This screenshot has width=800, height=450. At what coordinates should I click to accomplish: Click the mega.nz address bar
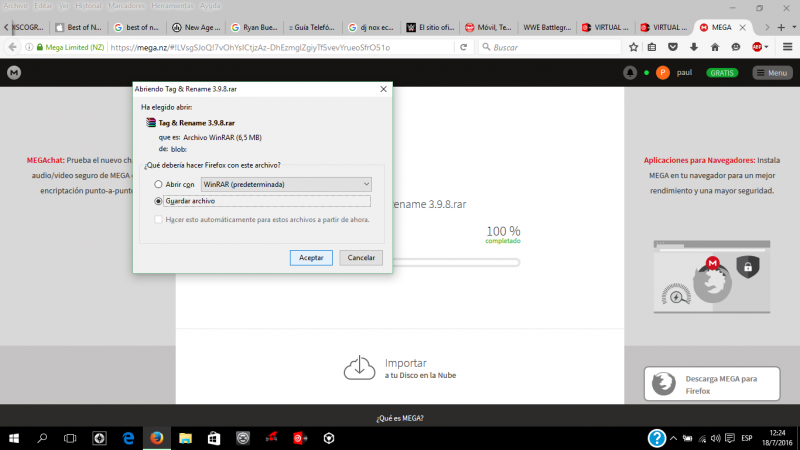281,47
